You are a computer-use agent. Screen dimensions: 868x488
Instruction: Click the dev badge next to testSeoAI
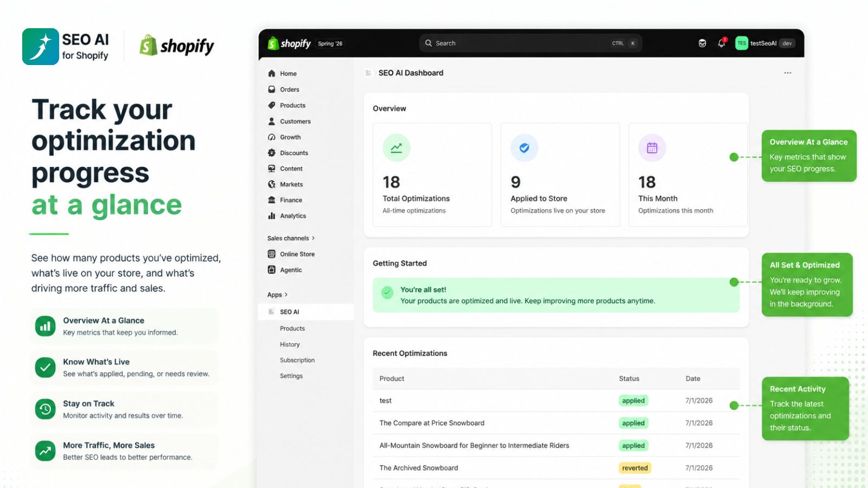(787, 43)
